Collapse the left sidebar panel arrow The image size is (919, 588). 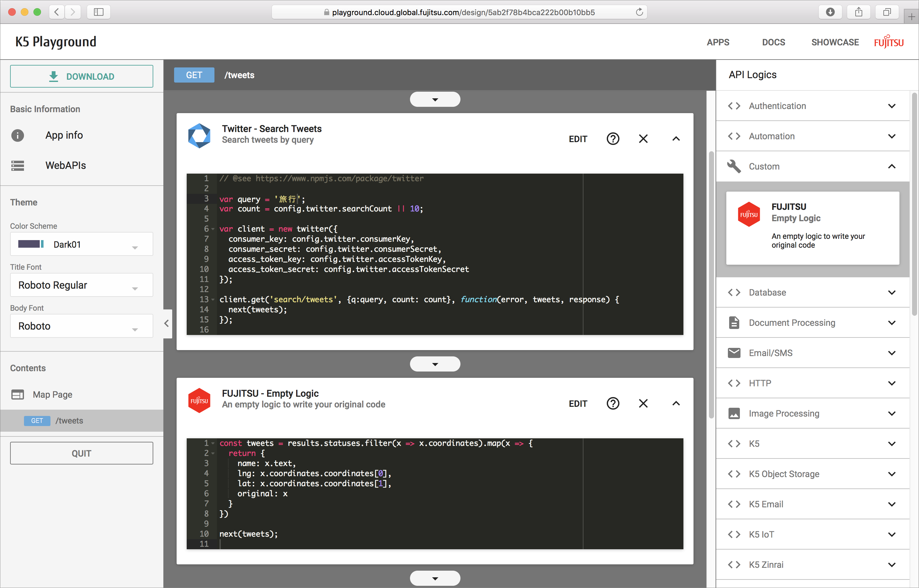167,323
